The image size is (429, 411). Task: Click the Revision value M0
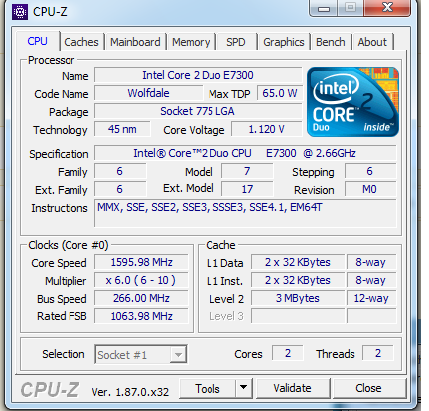coord(370,189)
